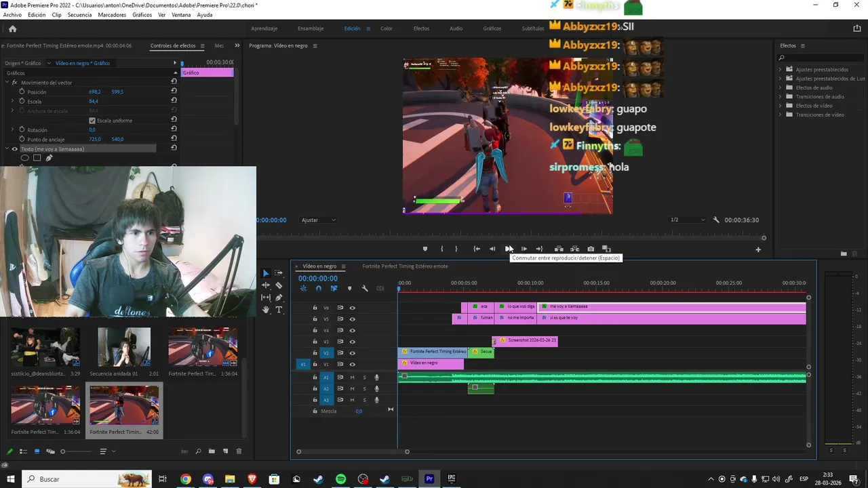This screenshot has width=868, height=488.
Task: Open the Ajustar zoom level dropdown
Action: (318, 220)
